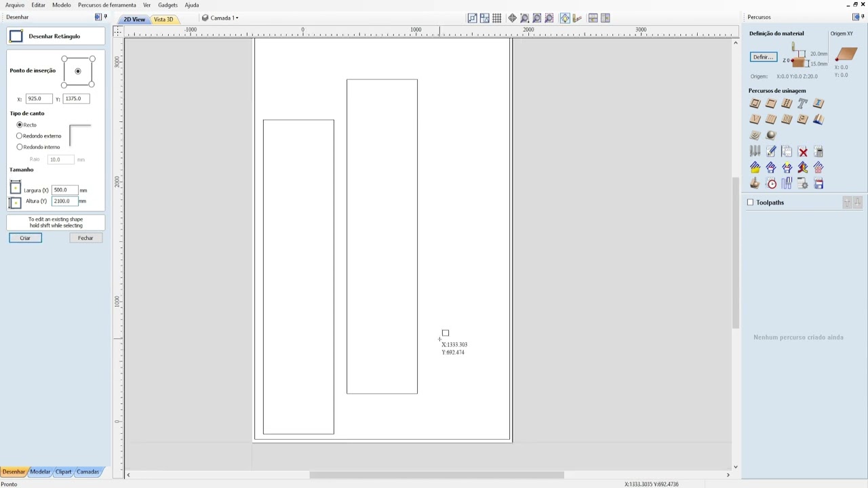Screen dimensions: 868x488
Task: Click the Altura (Y) height field
Action: [64, 201]
